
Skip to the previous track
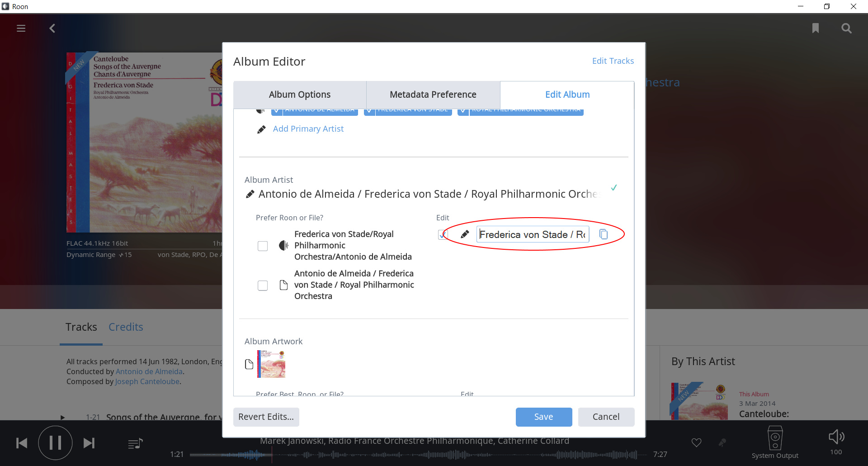22,443
